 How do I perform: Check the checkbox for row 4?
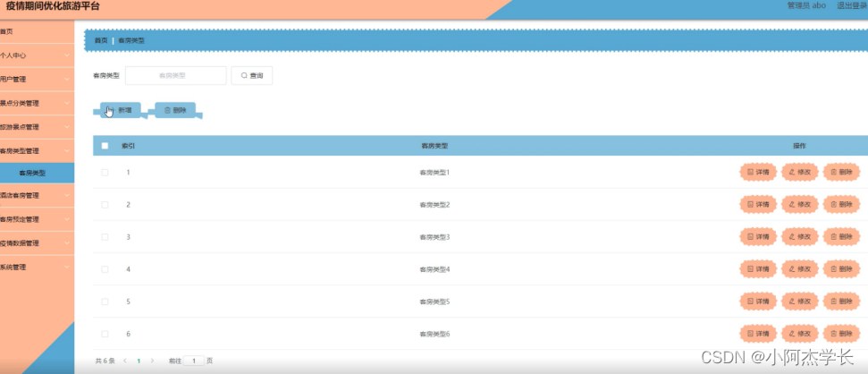(x=105, y=269)
